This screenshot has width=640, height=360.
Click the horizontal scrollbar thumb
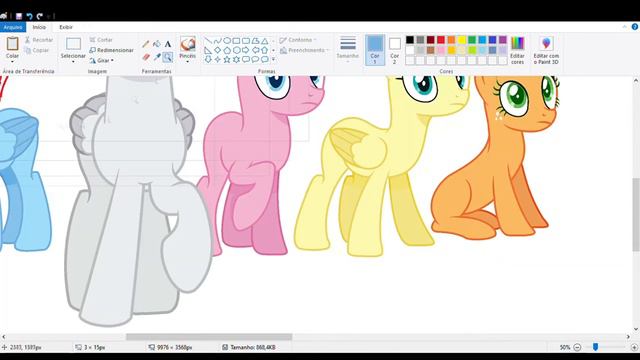[209, 337]
